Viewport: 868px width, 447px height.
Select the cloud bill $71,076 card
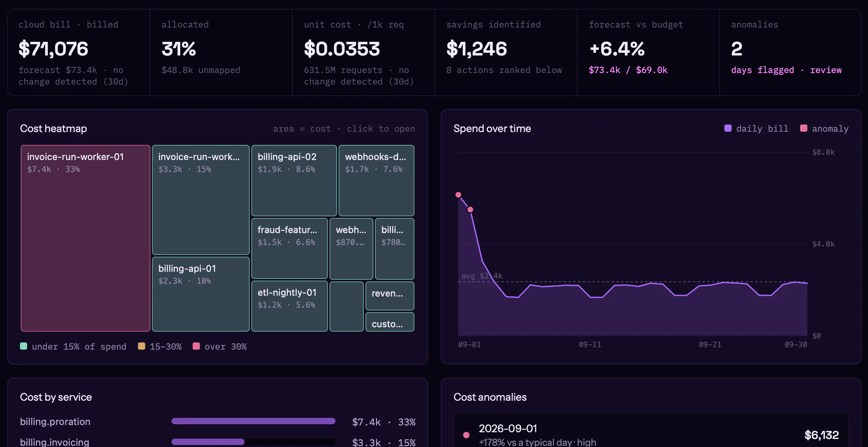(79, 52)
